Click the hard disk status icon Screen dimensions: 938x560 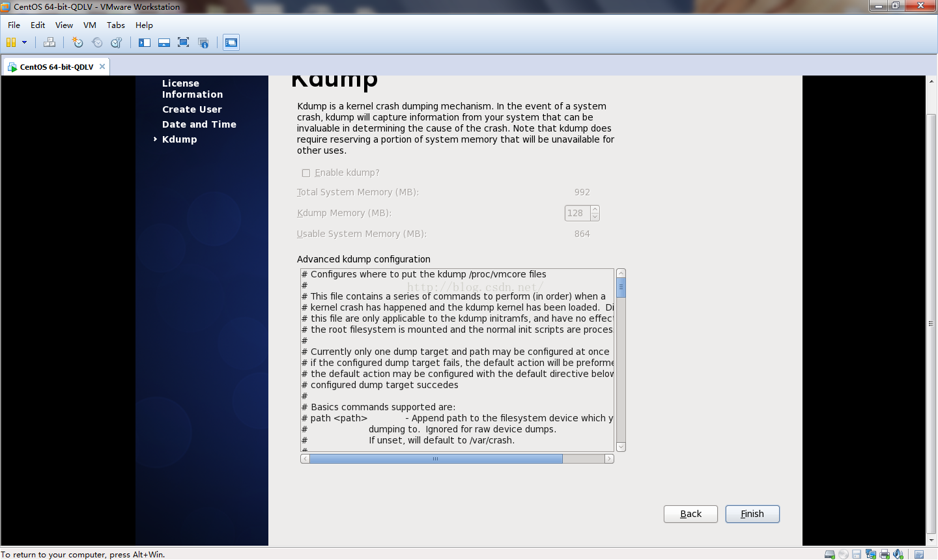[830, 554]
